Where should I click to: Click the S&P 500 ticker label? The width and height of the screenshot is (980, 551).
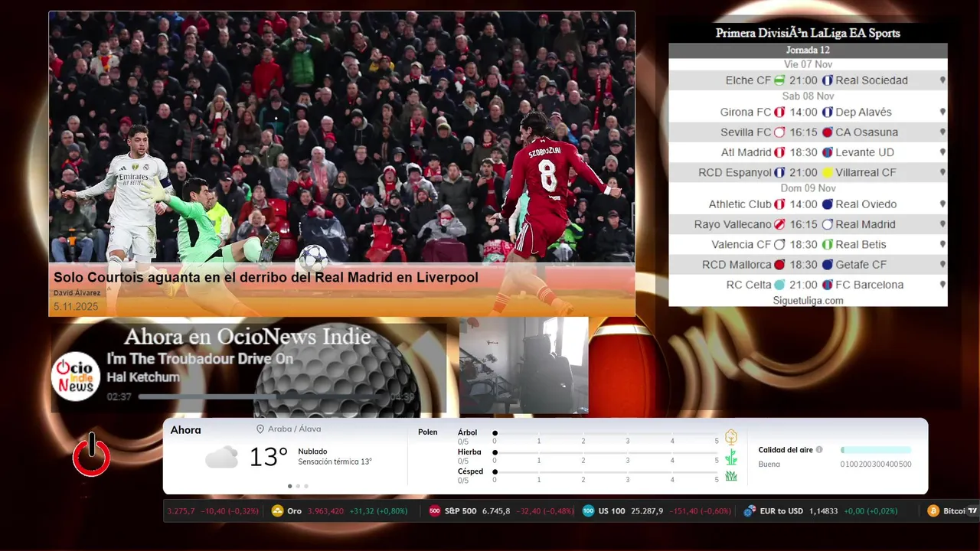point(461,511)
